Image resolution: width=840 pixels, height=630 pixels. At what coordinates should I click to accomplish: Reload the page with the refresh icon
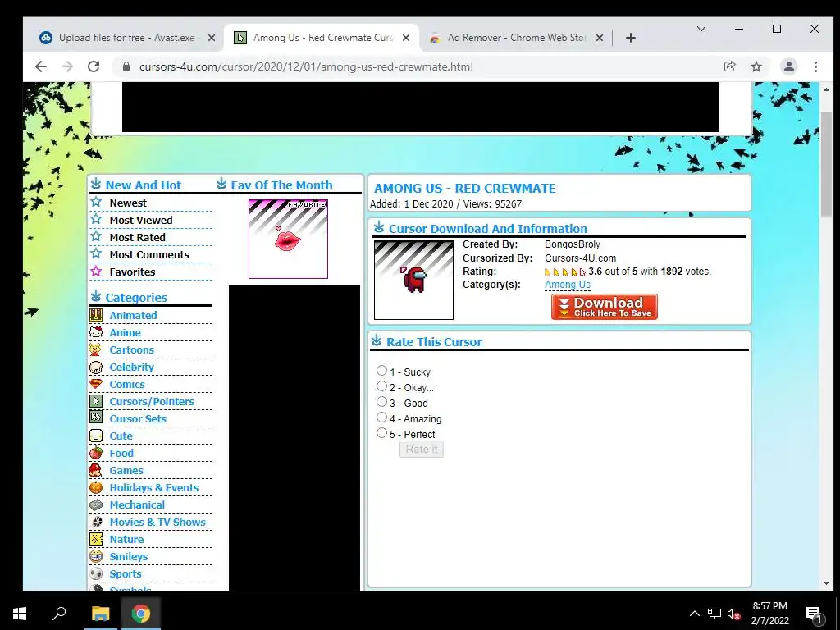click(x=94, y=66)
